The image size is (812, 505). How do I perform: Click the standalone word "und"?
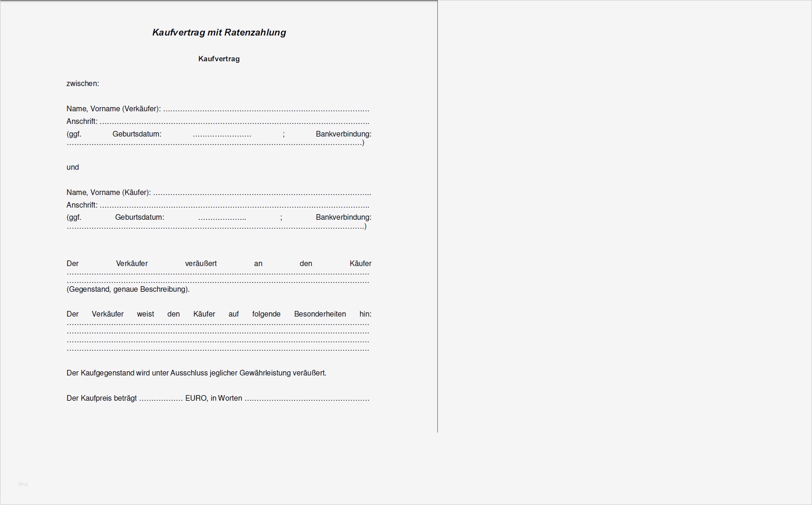(x=72, y=167)
